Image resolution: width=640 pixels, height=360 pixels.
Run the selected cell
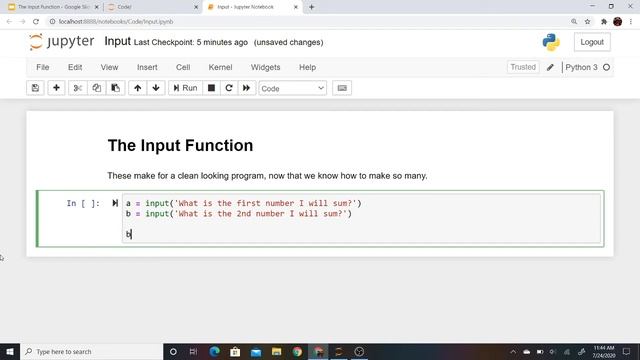coord(185,88)
